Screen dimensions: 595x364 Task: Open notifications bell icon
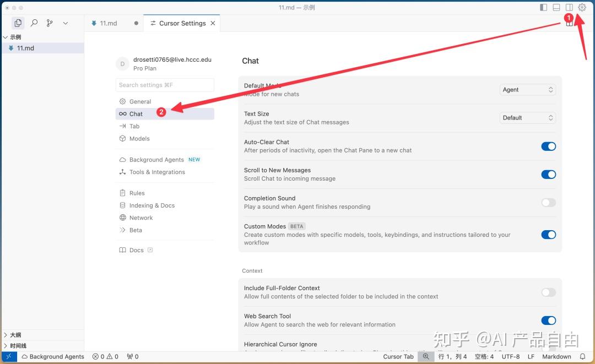(x=582, y=356)
